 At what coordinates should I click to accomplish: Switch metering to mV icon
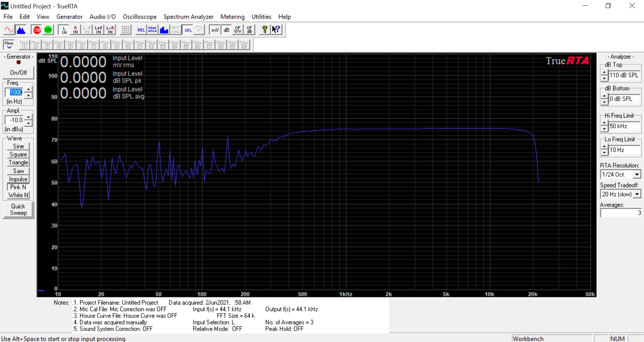click(x=215, y=30)
